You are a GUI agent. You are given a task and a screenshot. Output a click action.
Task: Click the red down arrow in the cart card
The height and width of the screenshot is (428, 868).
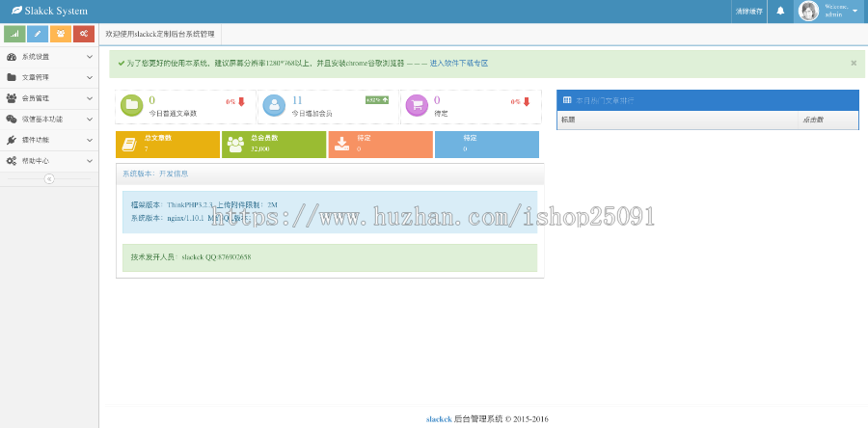point(526,102)
